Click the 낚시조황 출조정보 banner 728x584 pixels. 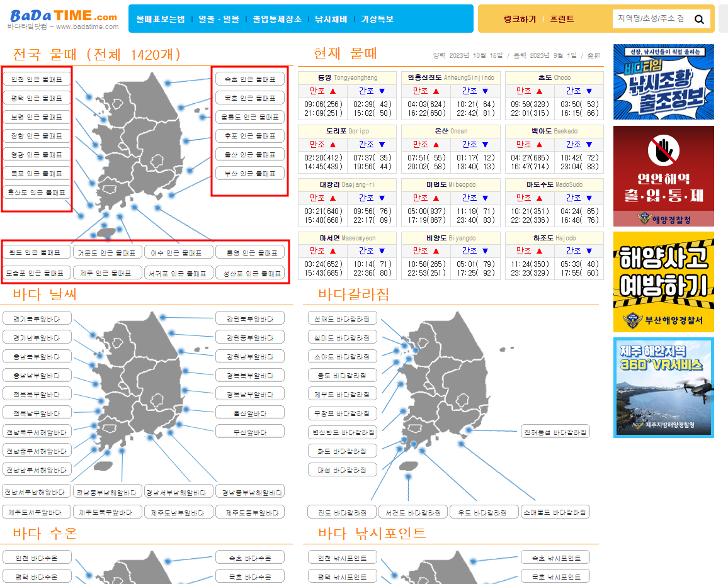pyautogui.click(x=664, y=82)
